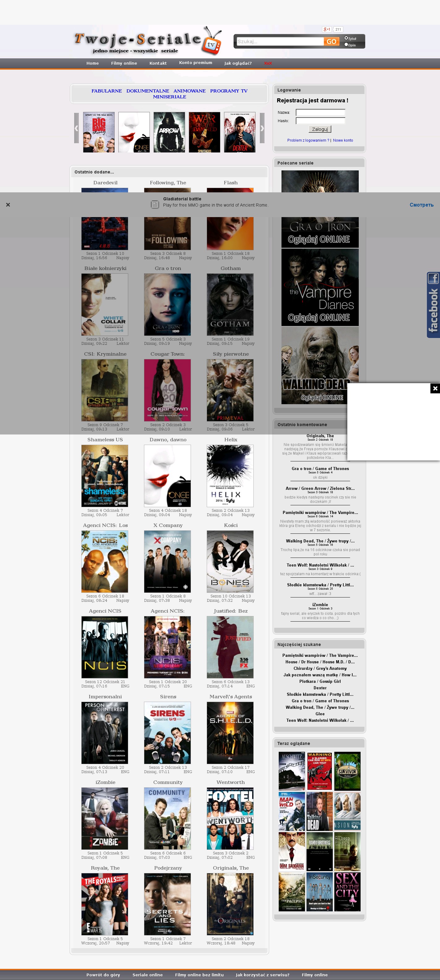This screenshot has width=440, height=980.
Task: Open ANIMOWANE category
Action: pyautogui.click(x=190, y=91)
